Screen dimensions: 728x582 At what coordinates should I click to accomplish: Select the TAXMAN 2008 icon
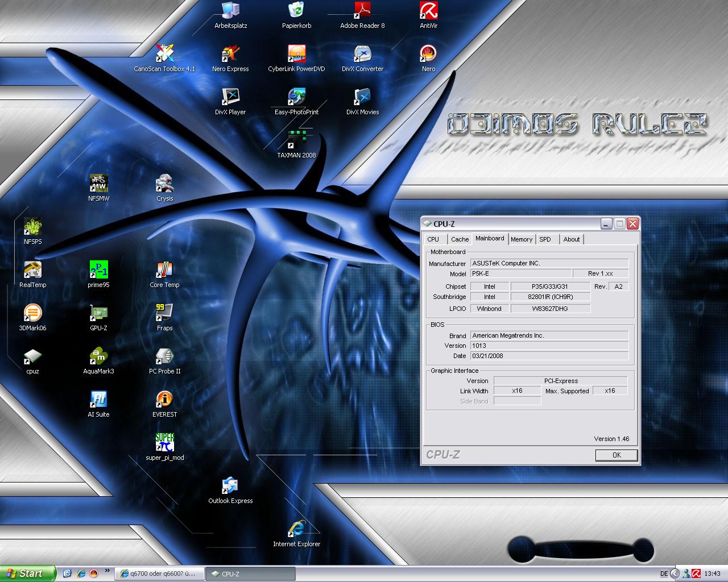[x=296, y=145]
